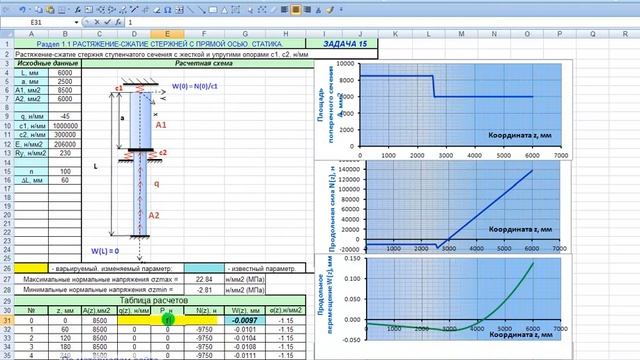This screenshot has height=360, width=640.
Task: Select the Ry value cell 230
Action: coord(64,153)
